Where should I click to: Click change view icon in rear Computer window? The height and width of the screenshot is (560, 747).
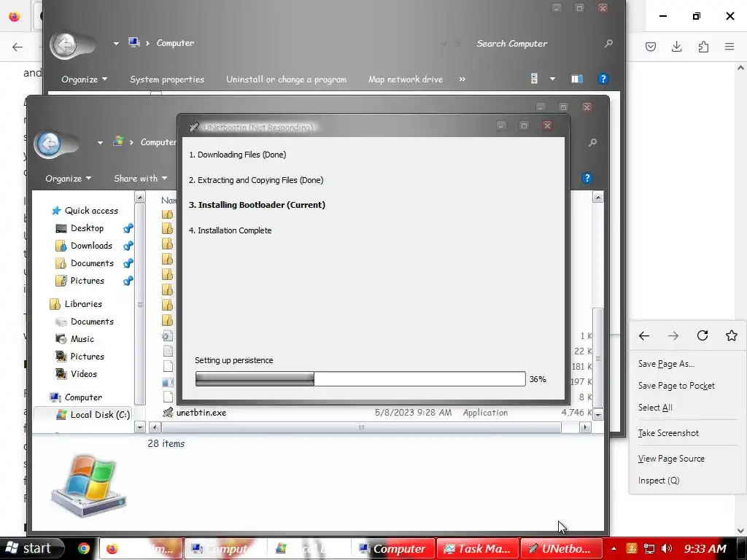[535, 79]
